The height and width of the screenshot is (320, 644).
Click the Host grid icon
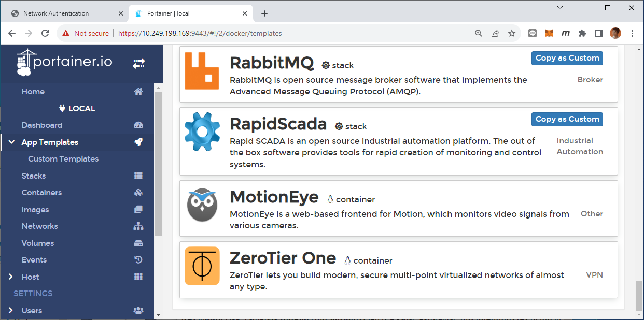[138, 277]
